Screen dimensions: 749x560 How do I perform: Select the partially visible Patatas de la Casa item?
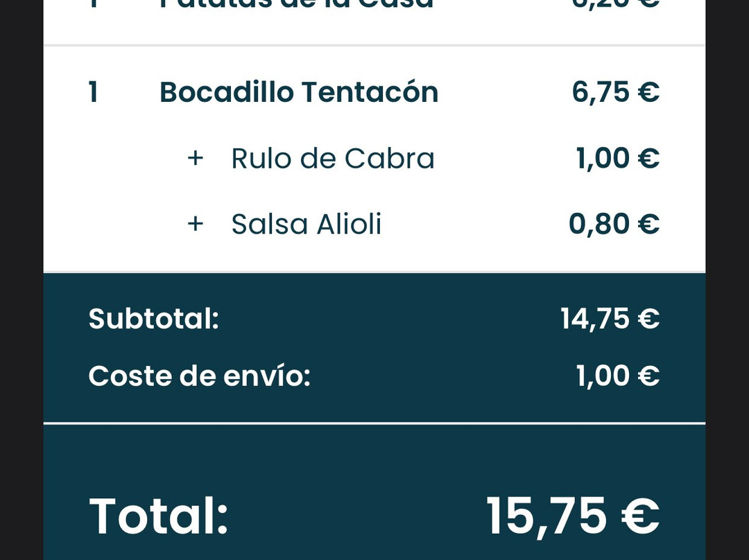pyautogui.click(x=297, y=4)
